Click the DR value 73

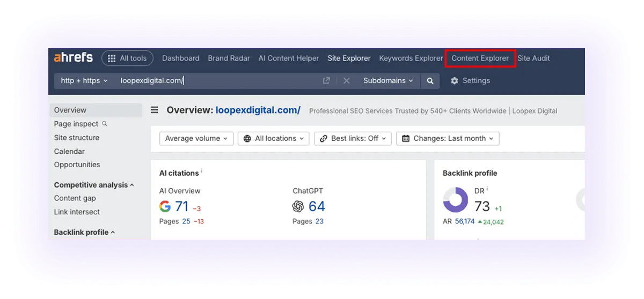point(482,206)
